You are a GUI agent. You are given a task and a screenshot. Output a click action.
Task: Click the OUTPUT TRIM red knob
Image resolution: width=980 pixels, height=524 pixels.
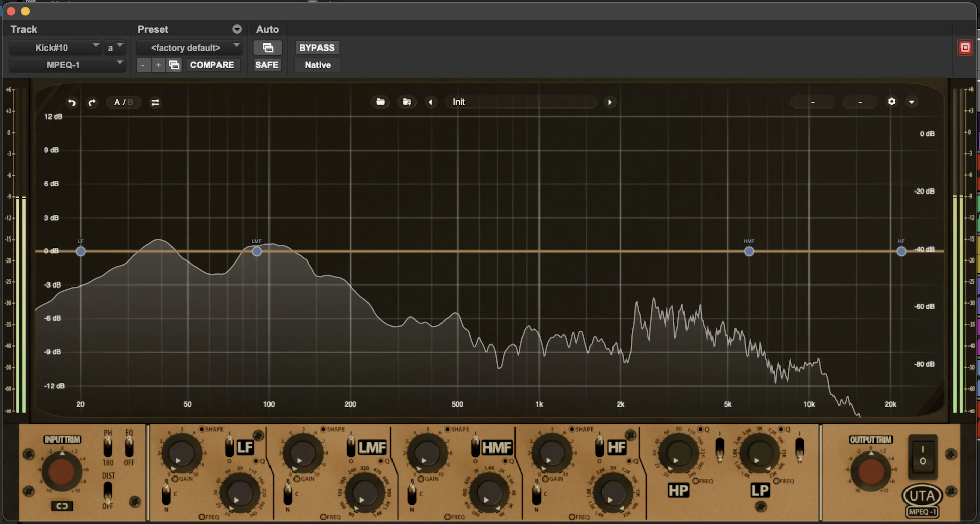pos(871,471)
